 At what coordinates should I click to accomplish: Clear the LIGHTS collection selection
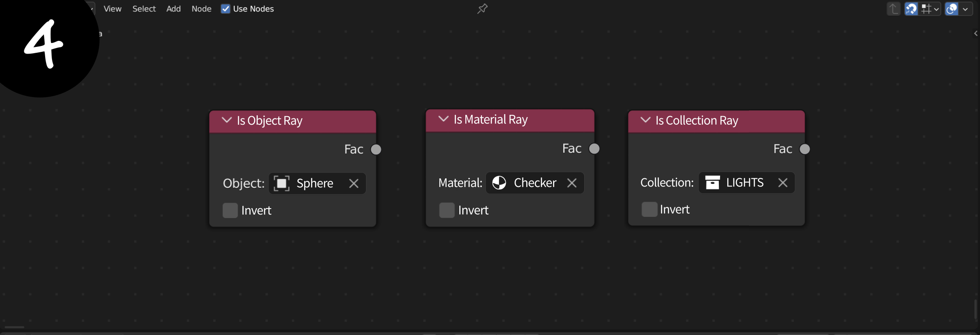pyautogui.click(x=783, y=182)
